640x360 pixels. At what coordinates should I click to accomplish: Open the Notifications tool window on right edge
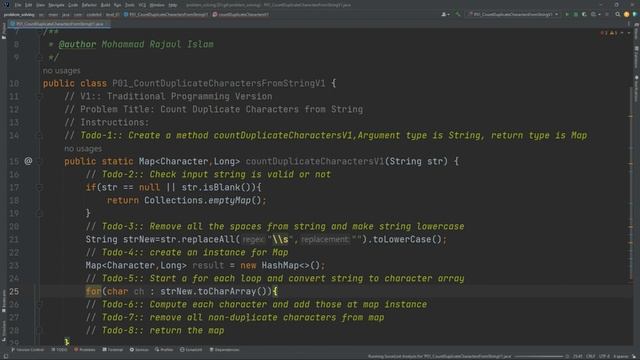coord(636,88)
